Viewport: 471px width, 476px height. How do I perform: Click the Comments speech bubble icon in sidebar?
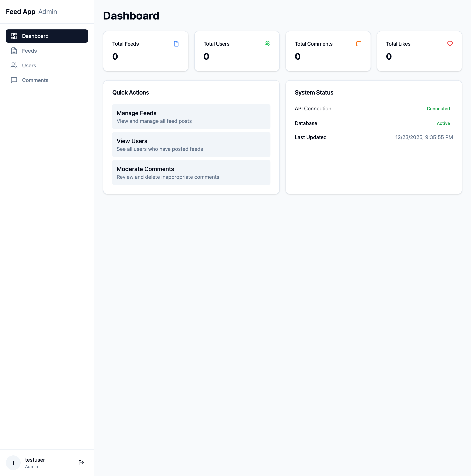[x=14, y=80]
